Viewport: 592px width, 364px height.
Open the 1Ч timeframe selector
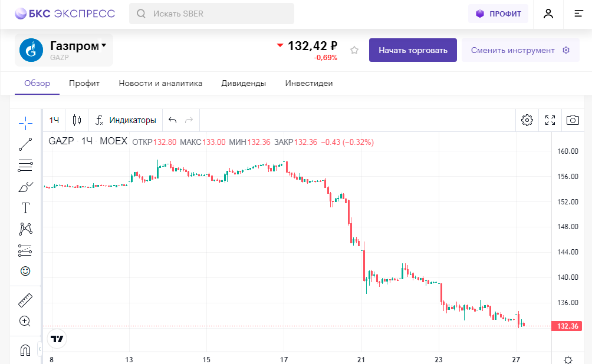tap(54, 120)
